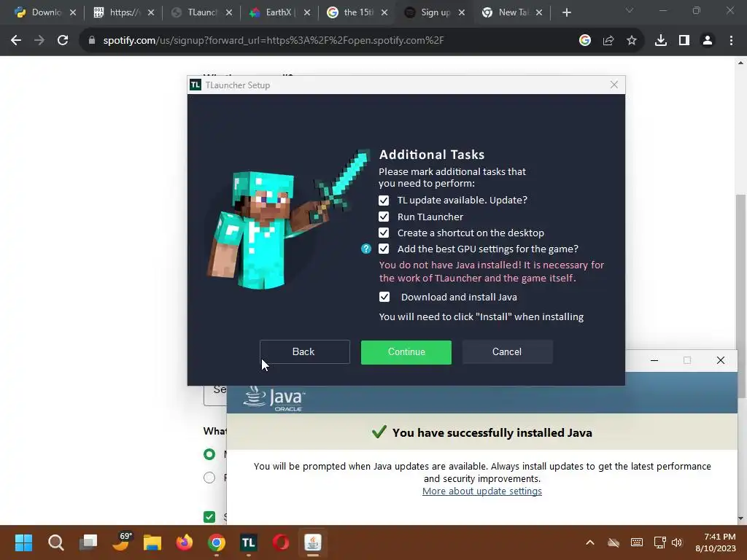
Task: Open Chrome three-dot menu
Action: point(731,41)
